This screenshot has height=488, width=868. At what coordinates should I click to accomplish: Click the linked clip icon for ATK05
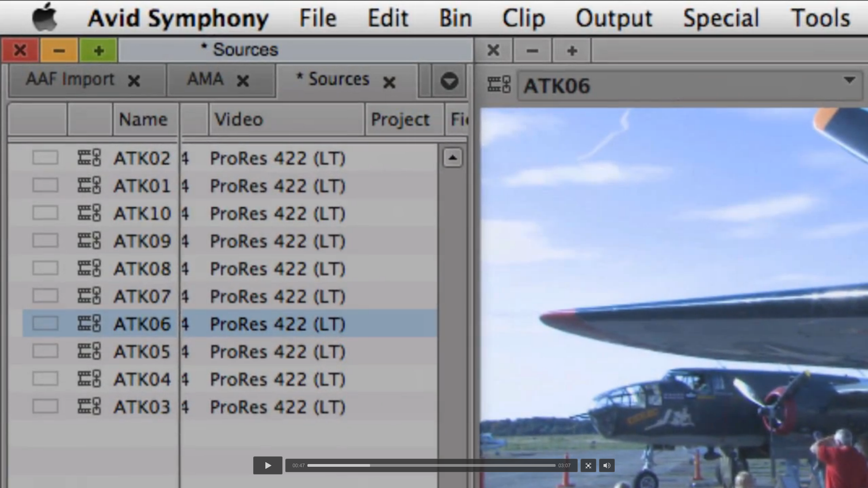click(89, 351)
